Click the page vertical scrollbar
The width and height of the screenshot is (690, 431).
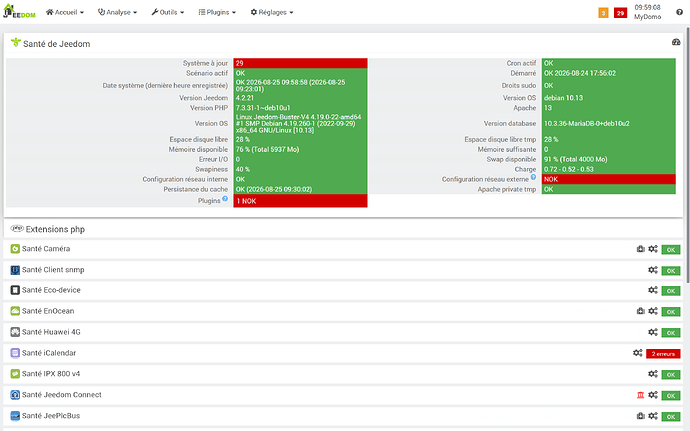(687, 154)
